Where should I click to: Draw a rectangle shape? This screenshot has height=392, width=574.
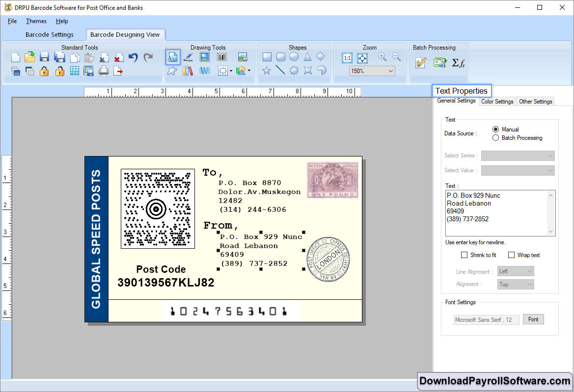(x=267, y=57)
